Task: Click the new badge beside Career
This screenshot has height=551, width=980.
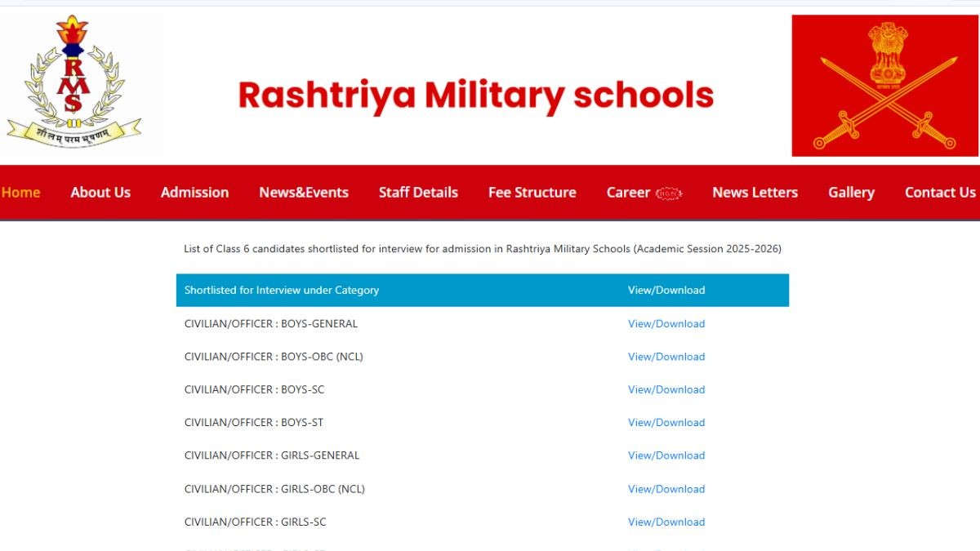Action: 669,193
